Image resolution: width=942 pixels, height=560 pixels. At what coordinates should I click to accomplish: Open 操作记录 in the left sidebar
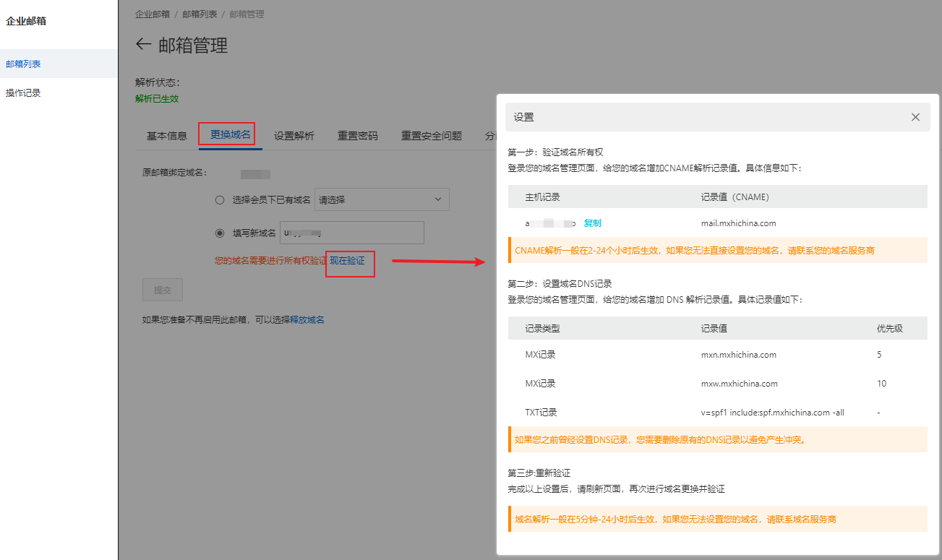point(23,93)
